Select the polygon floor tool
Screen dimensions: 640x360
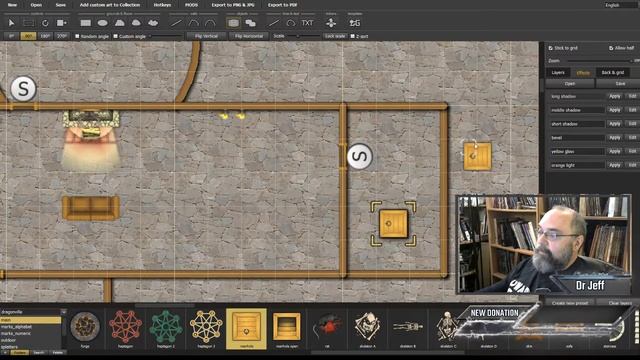click(x=120, y=23)
